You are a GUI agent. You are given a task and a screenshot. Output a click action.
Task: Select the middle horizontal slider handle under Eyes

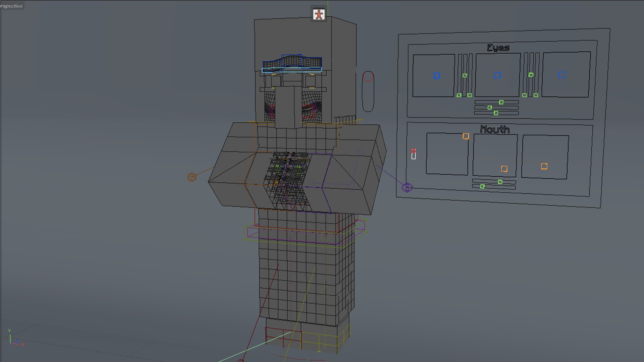[490, 108]
